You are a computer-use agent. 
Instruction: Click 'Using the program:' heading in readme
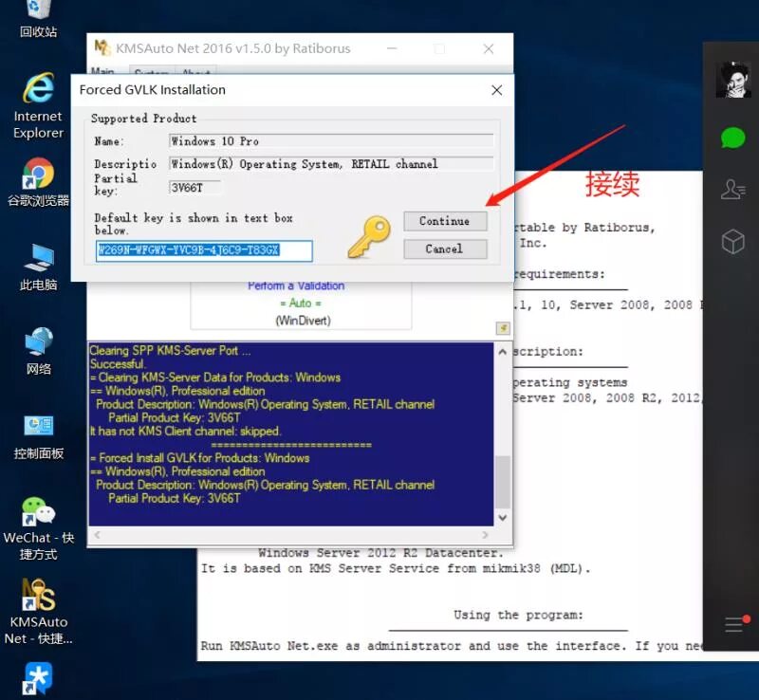(x=518, y=615)
